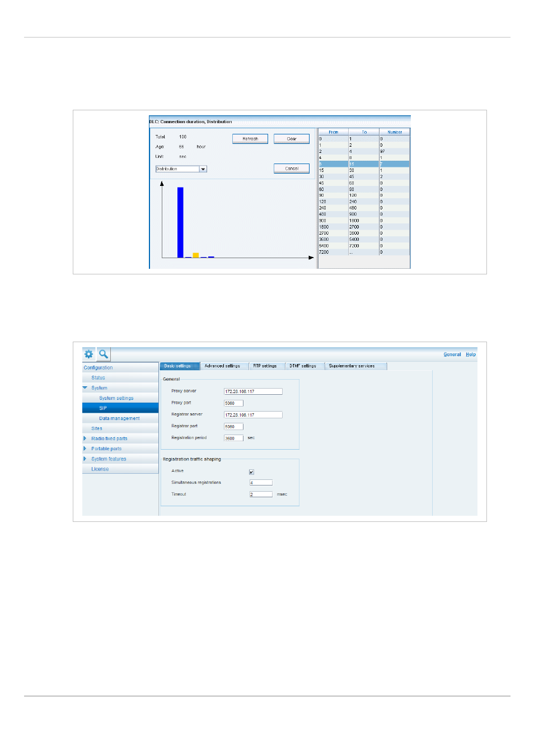
Task: Switch to the Basic settings tab
Action: click(x=179, y=366)
